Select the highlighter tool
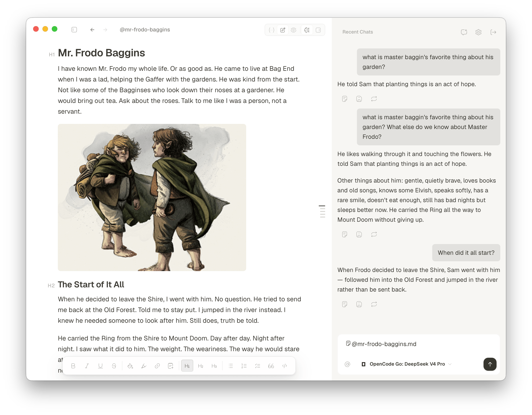This screenshot has height=415, width=532. [144, 366]
